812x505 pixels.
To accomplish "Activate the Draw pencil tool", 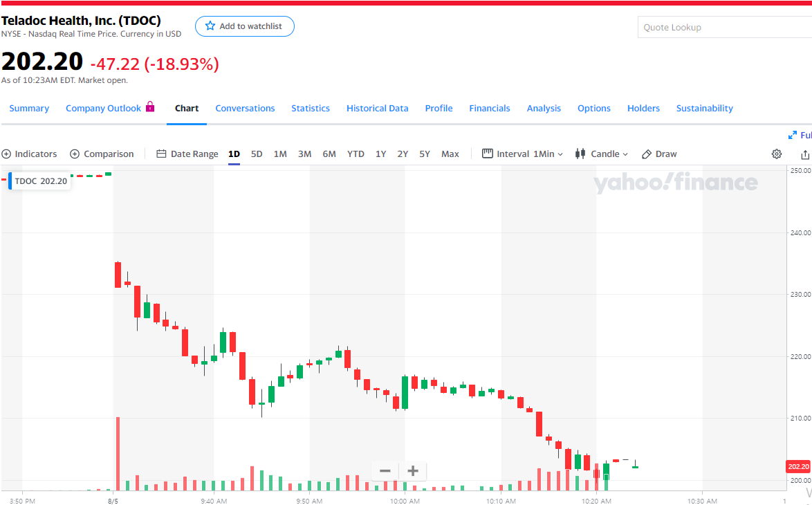I will point(659,154).
